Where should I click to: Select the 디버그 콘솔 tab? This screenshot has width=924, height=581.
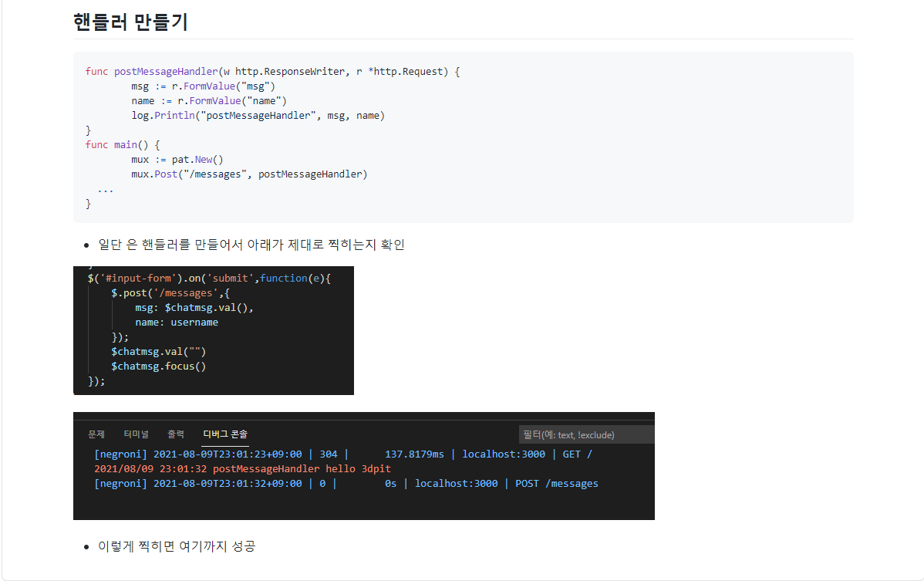pos(225,434)
